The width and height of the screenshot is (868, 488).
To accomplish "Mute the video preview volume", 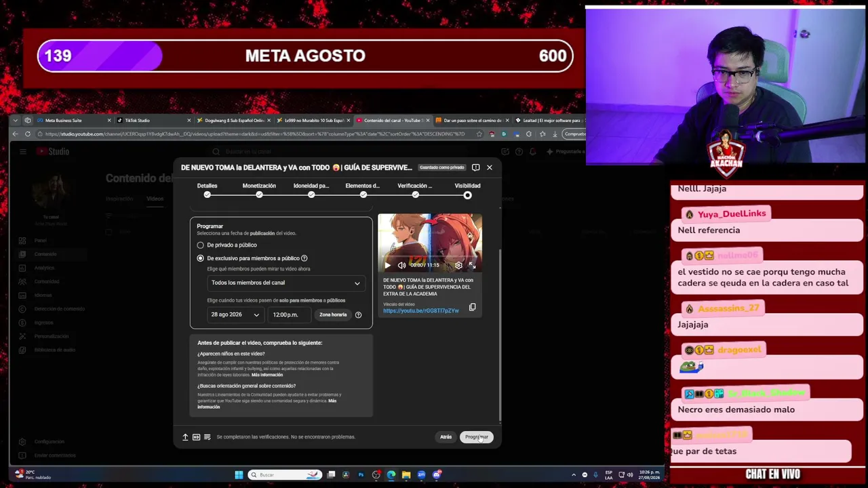I will click(401, 265).
